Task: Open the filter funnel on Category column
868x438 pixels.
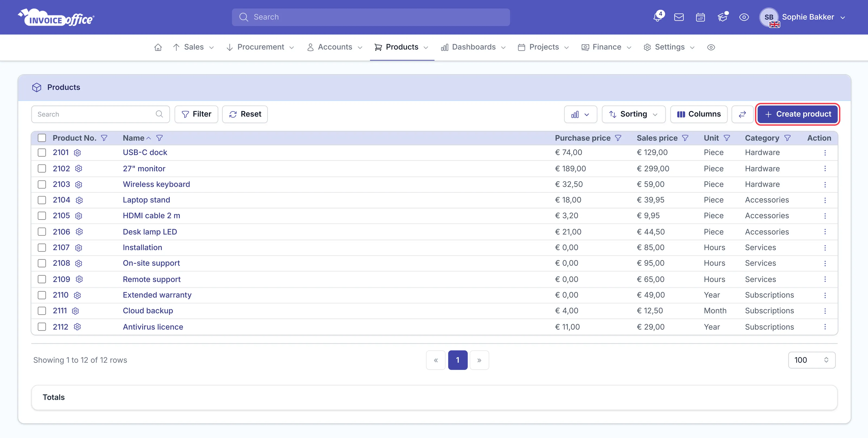Action: [787, 138]
